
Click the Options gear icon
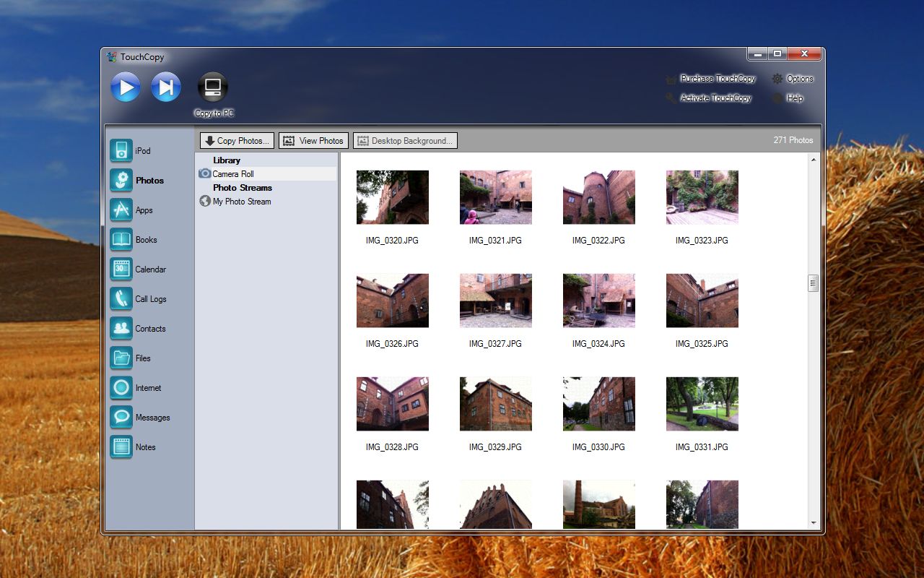(777, 79)
